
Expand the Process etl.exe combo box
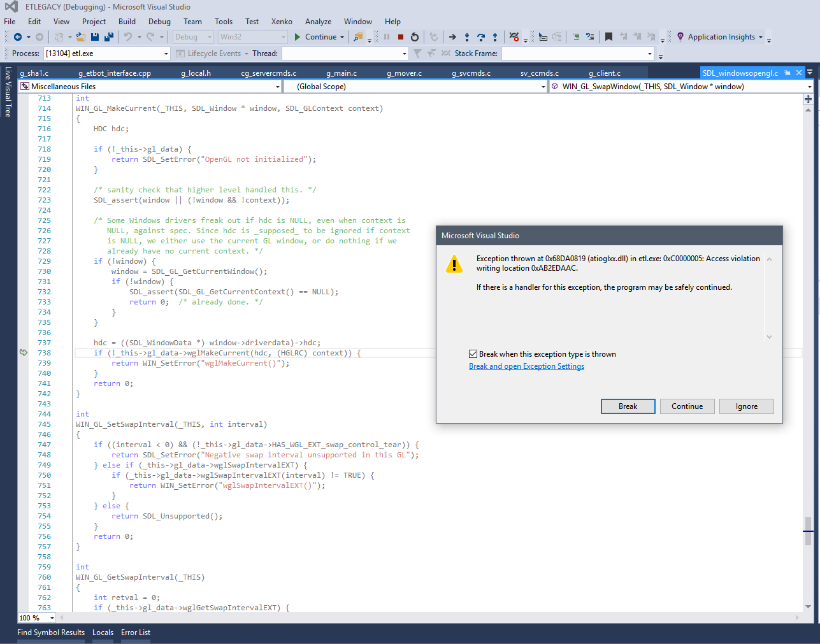click(166, 54)
